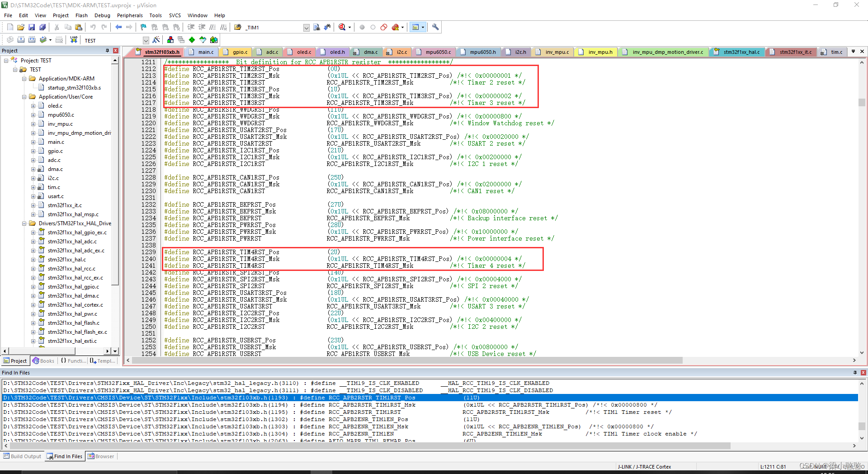The height and width of the screenshot is (474, 868).
Task: Collapse the Application/MDK-ARM folder
Action: coord(24,79)
